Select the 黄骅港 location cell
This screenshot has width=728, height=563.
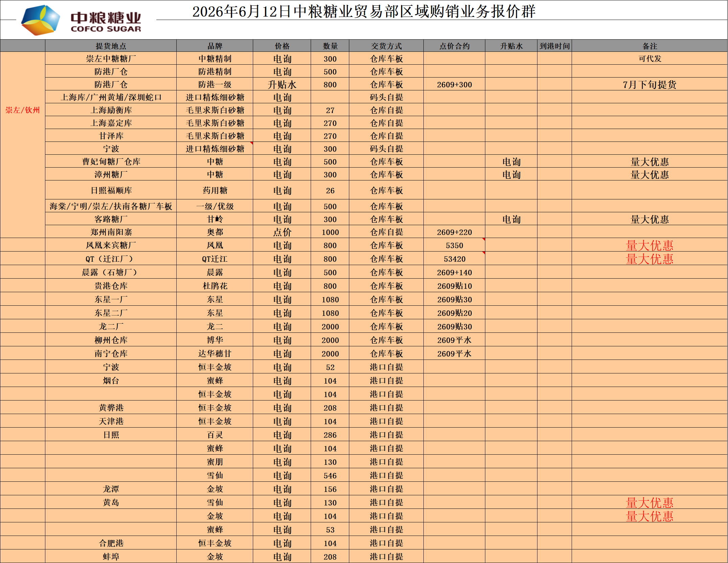point(111,408)
